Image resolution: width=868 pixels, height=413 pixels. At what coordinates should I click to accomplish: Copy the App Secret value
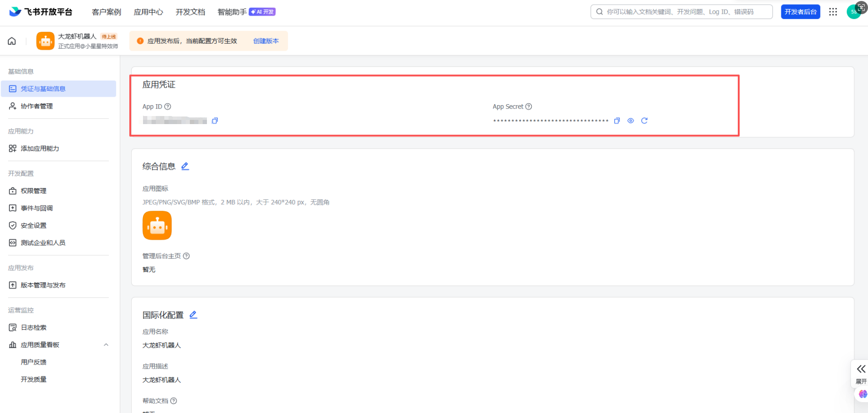[617, 121]
